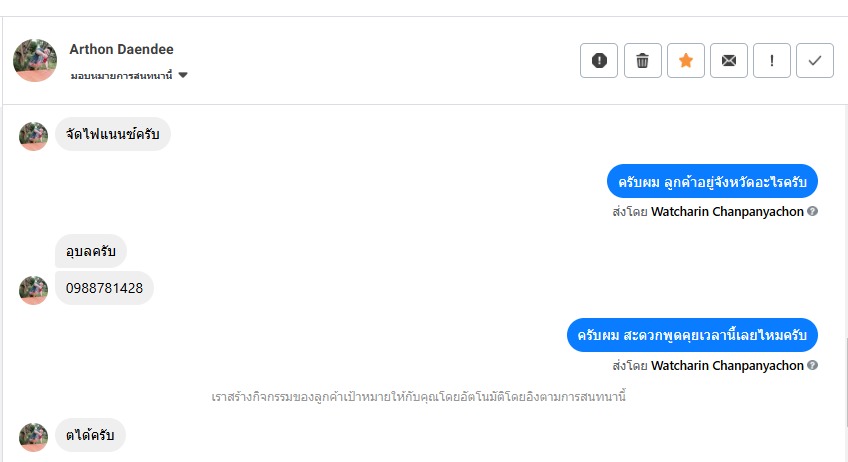Screen dimensions: 848x462
Task: Click the blue message asking about province
Action: coord(712,181)
